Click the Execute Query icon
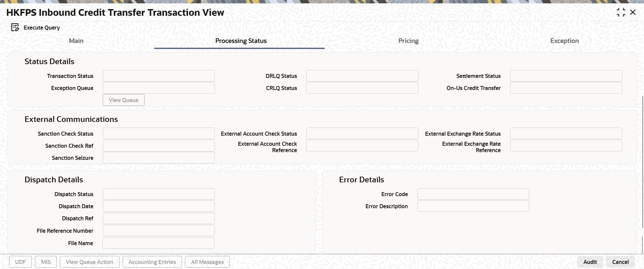 click(15, 28)
